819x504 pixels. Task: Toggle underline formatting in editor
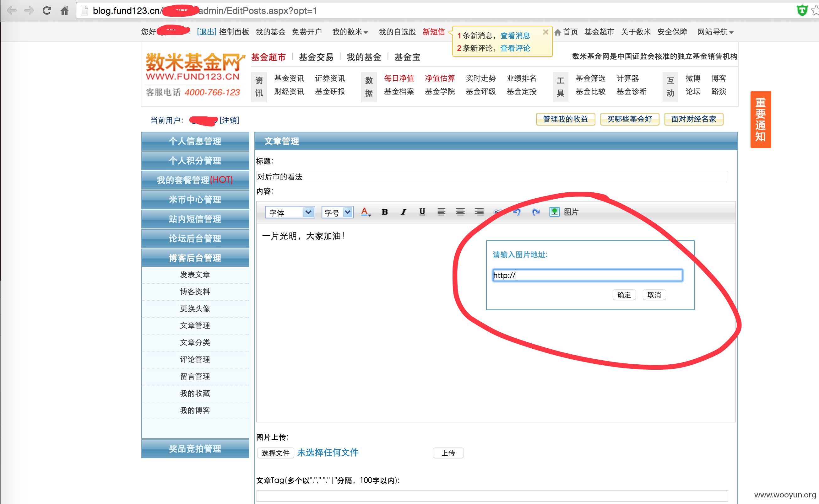422,212
